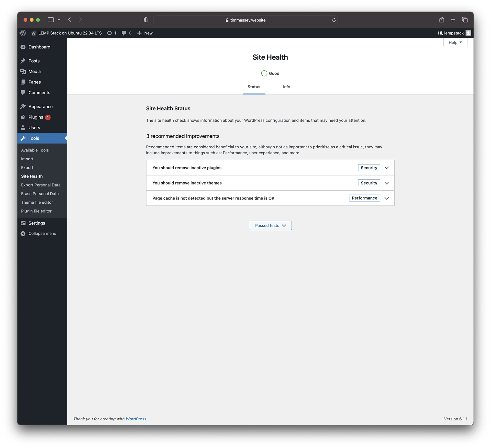Click the Safari forward arrow
Image resolution: width=491 pixels, height=448 pixels.
coord(81,20)
